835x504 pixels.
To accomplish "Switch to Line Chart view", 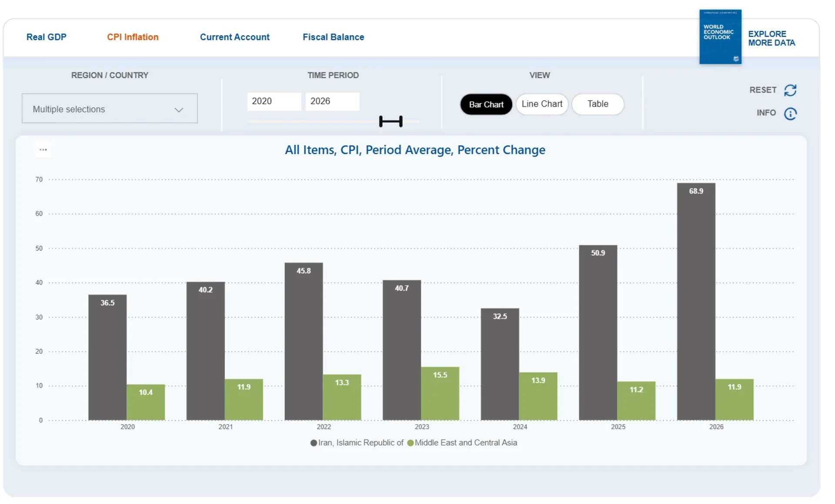I will tap(541, 104).
